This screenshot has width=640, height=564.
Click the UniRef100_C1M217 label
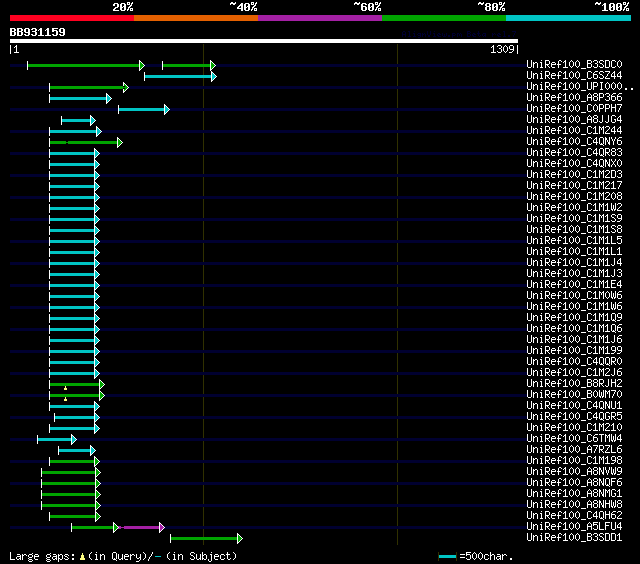coord(574,186)
